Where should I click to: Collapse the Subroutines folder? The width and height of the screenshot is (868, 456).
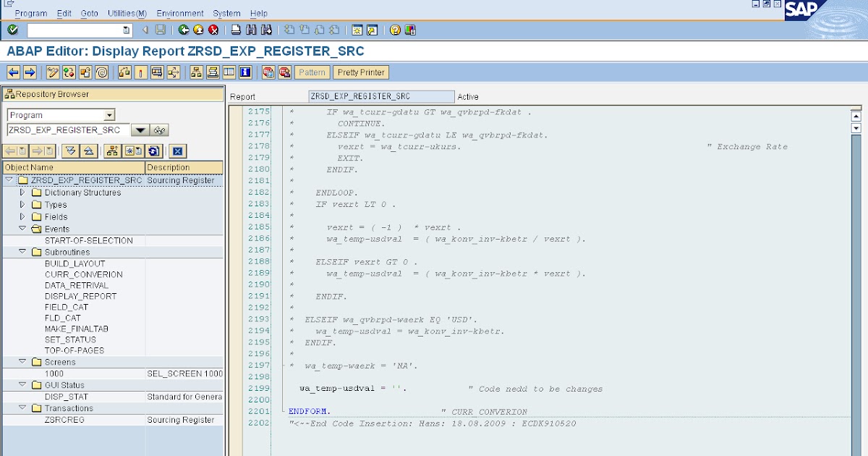point(22,252)
